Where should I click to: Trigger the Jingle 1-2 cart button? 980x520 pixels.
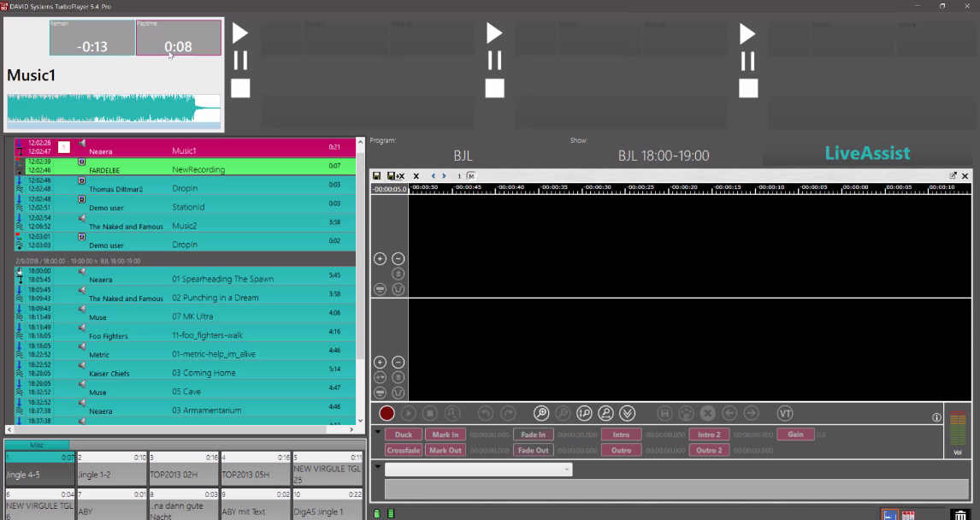(111, 470)
